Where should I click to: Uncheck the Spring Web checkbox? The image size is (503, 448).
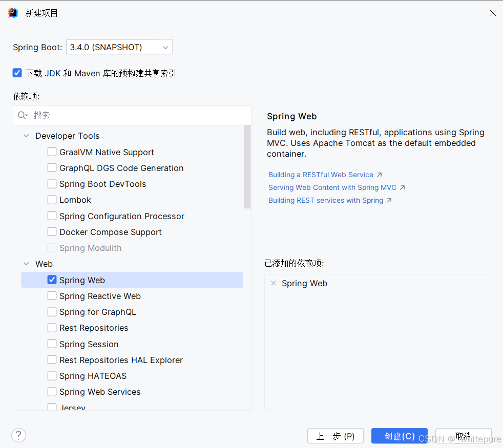[x=52, y=280]
